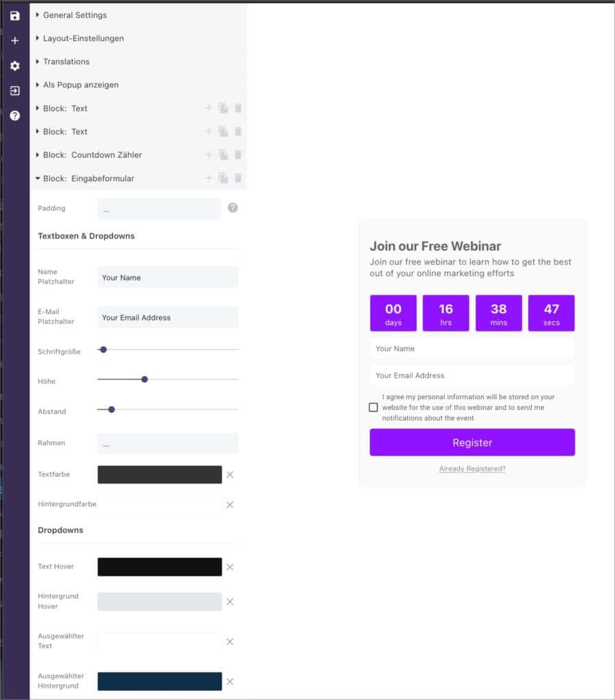Click the exit icon in sidebar
The height and width of the screenshot is (700, 615).
tap(15, 91)
